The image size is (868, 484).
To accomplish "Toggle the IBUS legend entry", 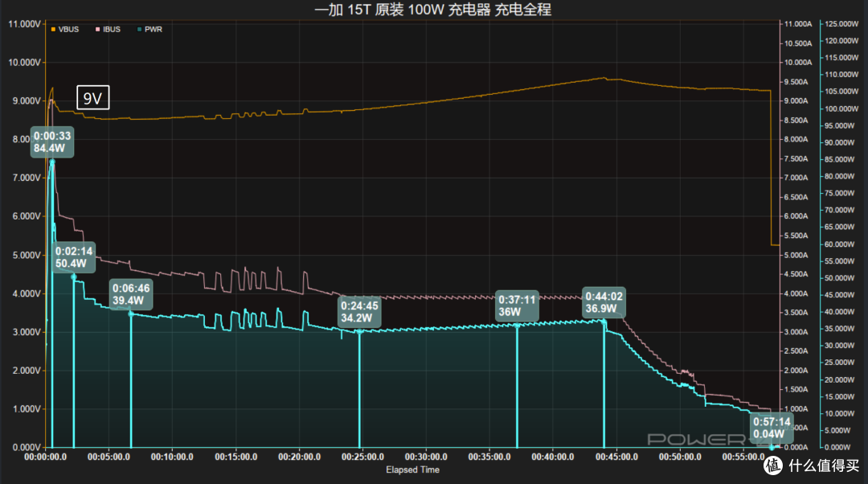I will [108, 30].
